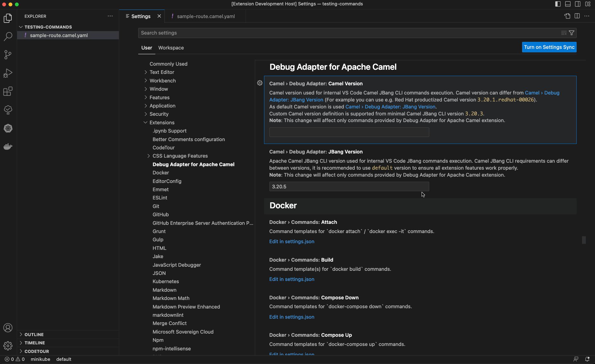Open the Extensions view
The image size is (595, 364).
(8, 92)
